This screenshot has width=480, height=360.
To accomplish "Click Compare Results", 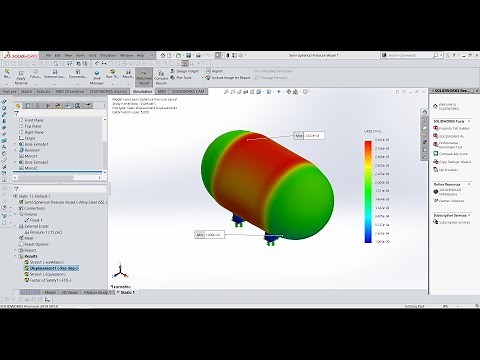I will (x=161, y=77).
